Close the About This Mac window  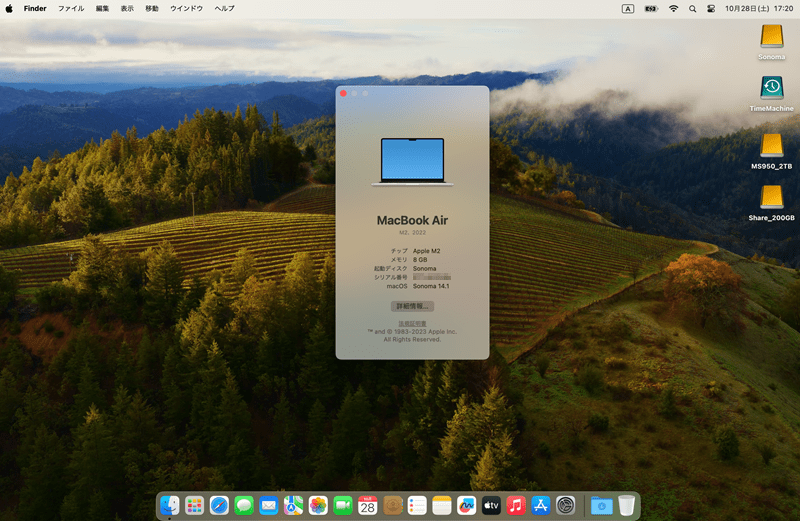click(343, 93)
